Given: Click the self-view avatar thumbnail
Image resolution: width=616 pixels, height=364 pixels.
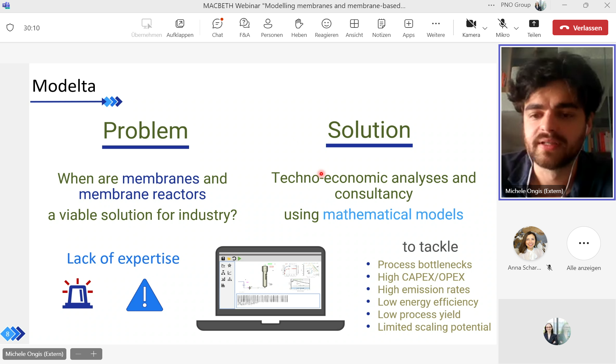Looking at the screenshot, I should click(x=557, y=331).
